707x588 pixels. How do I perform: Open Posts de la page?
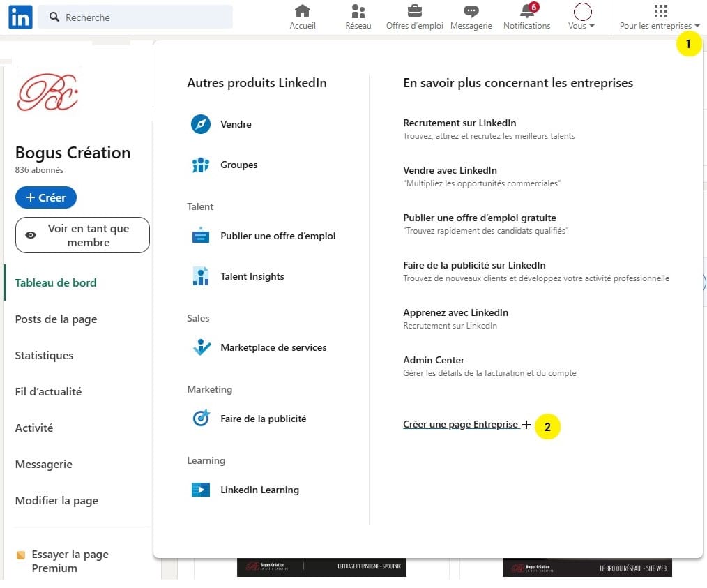click(x=56, y=319)
